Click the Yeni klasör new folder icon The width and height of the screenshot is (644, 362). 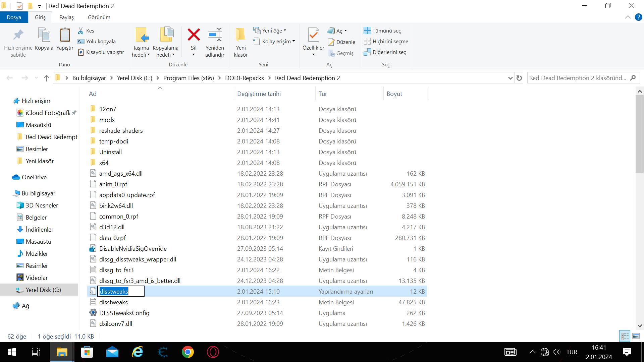240,35
